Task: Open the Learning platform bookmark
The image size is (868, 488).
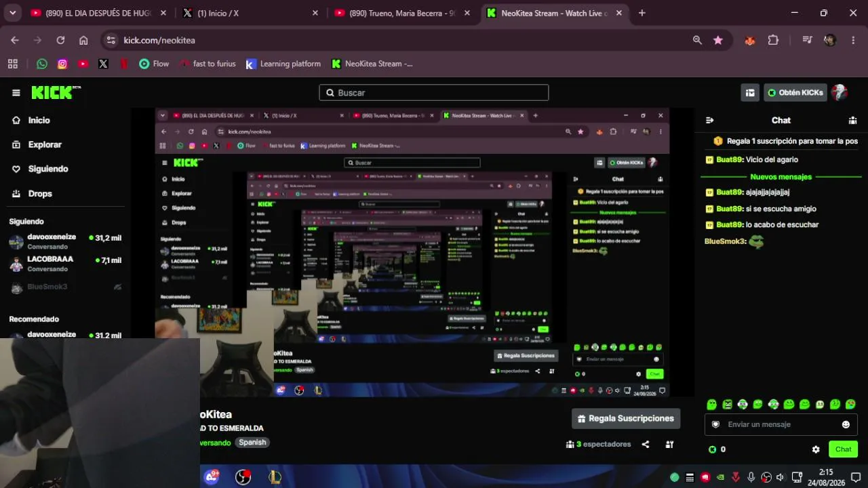Action: pos(283,64)
